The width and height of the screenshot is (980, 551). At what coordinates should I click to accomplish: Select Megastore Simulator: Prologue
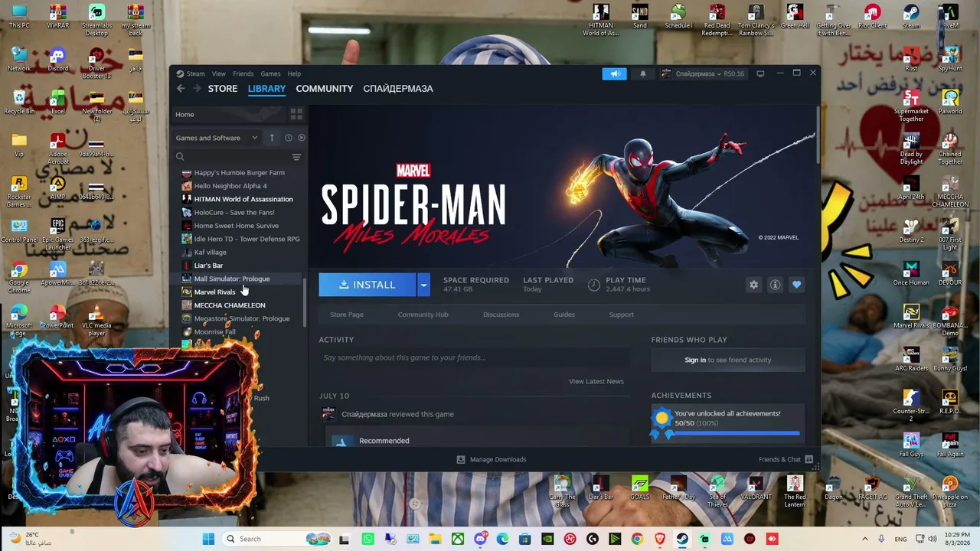click(x=242, y=318)
